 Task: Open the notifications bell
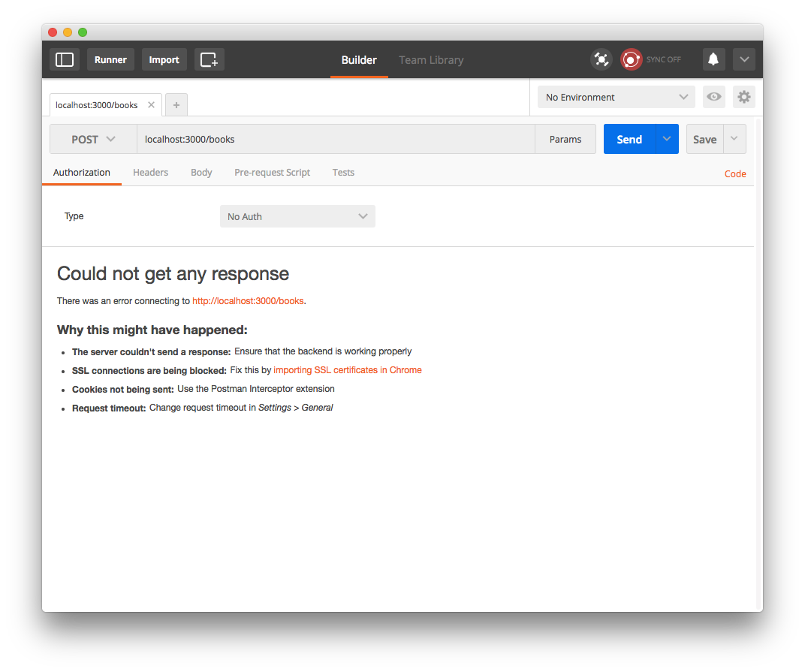pos(713,59)
